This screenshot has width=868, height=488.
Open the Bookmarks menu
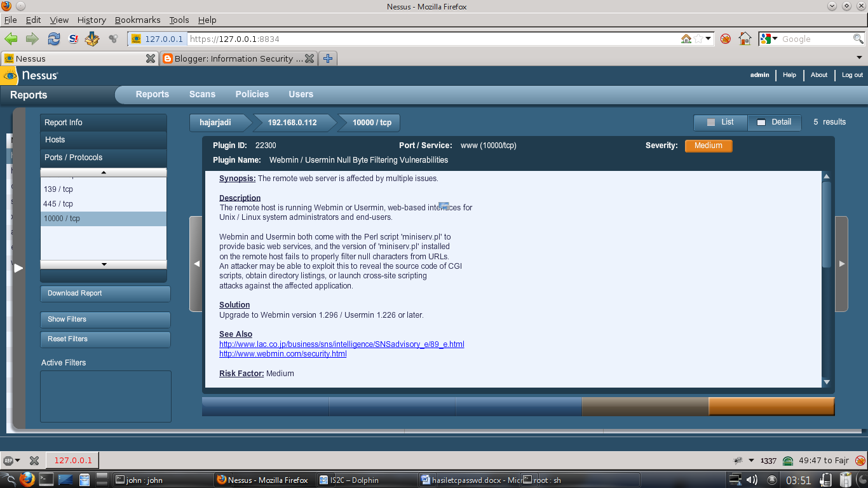point(137,20)
